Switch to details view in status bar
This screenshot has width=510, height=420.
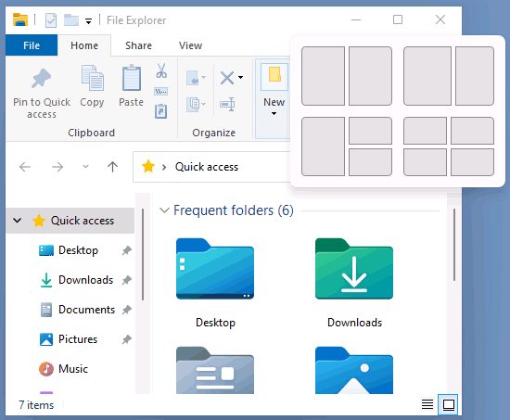pos(427,405)
